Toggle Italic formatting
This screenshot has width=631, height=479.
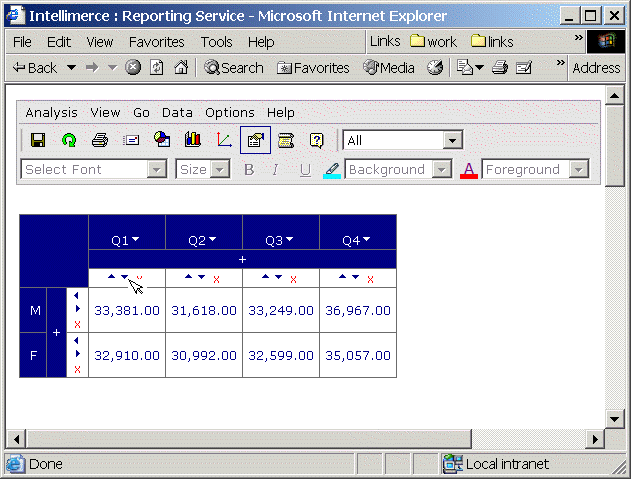(275, 170)
